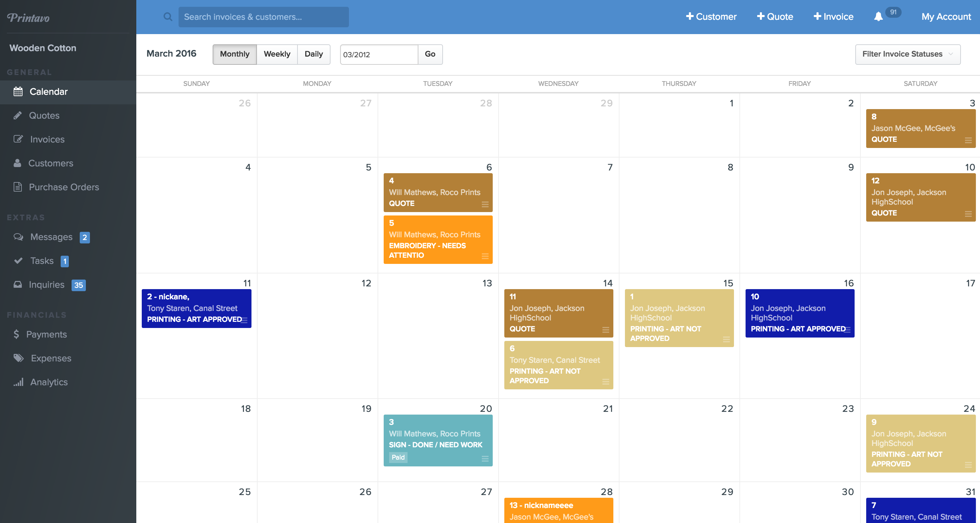Screen dimensions: 980x523
Task: Click the search magnifier icon
Action: 168,17
